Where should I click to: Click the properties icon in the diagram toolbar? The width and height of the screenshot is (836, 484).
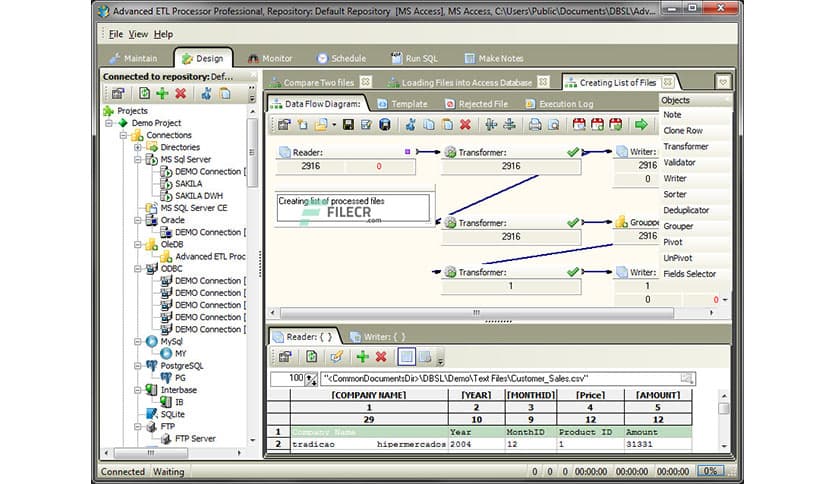(284, 125)
